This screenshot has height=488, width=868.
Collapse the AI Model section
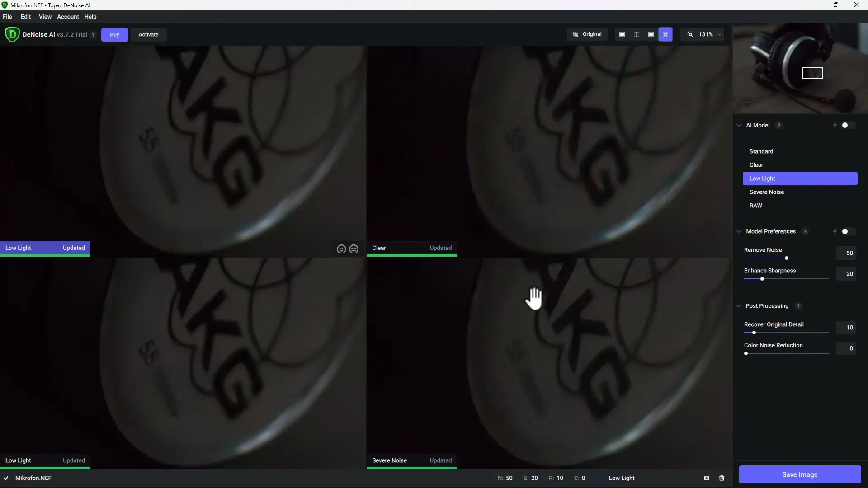(739, 125)
